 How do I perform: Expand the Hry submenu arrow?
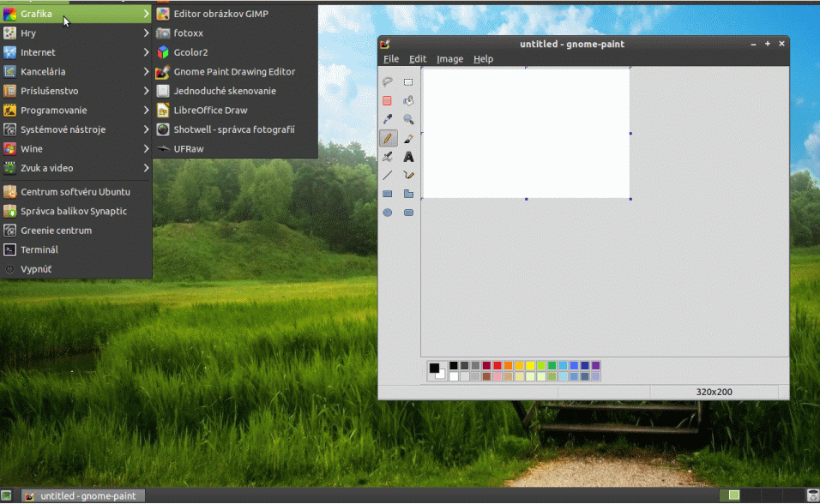[x=146, y=33]
